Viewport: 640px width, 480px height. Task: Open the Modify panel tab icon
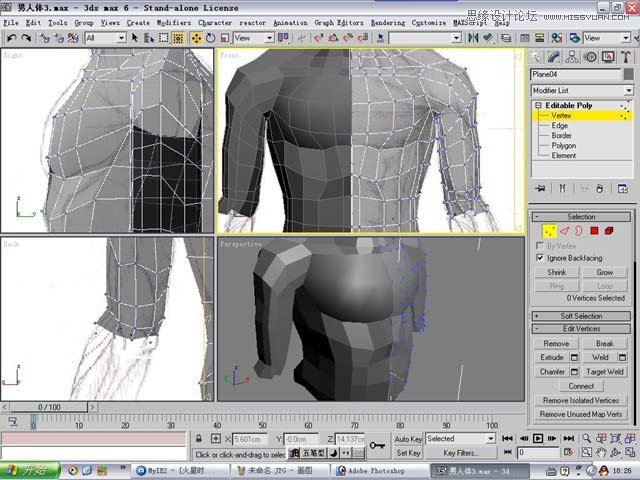tap(553, 57)
